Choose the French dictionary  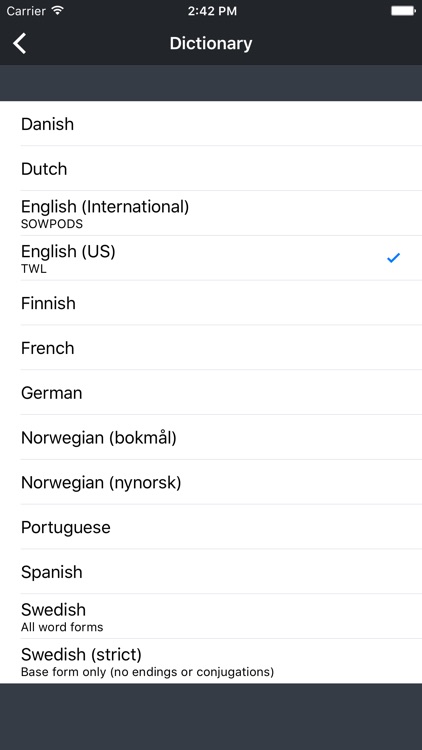[x=211, y=348]
